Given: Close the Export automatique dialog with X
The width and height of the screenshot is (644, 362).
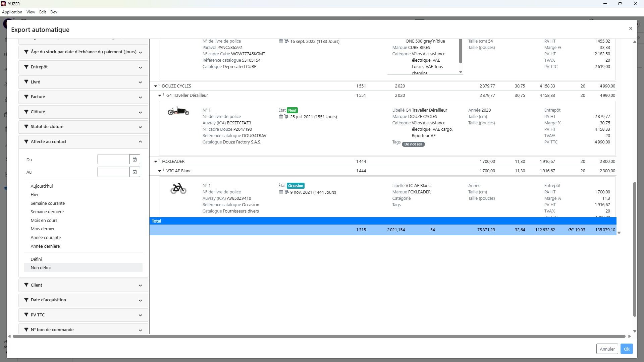Looking at the screenshot, I should click(631, 29).
